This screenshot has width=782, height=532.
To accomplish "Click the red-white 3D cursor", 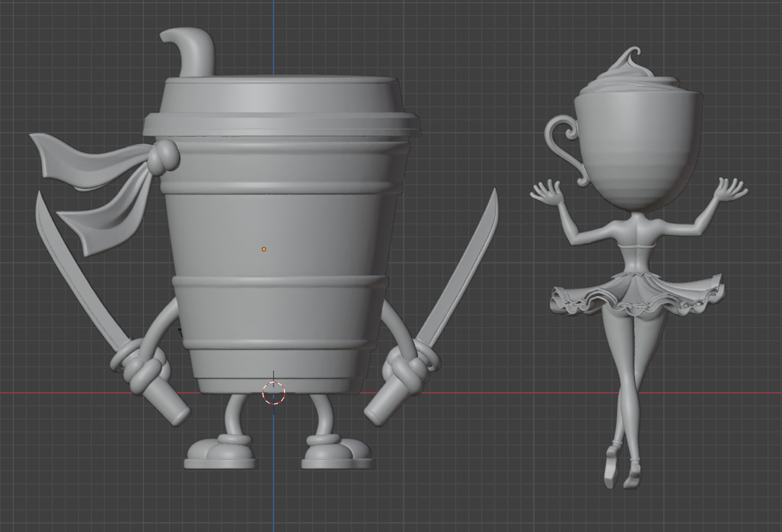I will click(273, 393).
